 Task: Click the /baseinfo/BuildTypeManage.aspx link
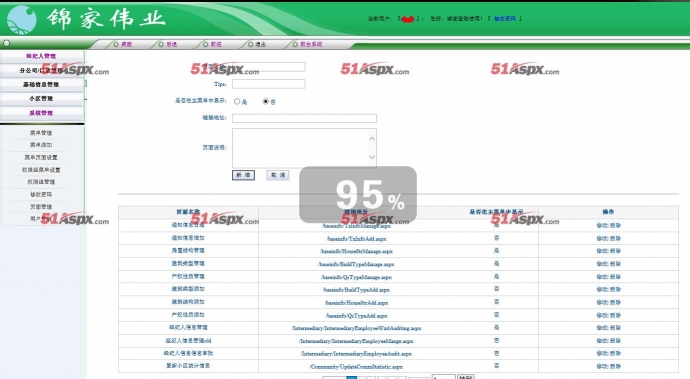pyautogui.click(x=356, y=264)
